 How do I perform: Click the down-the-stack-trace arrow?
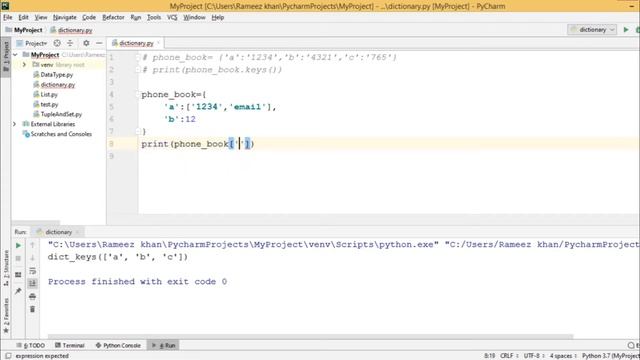tap(33, 258)
